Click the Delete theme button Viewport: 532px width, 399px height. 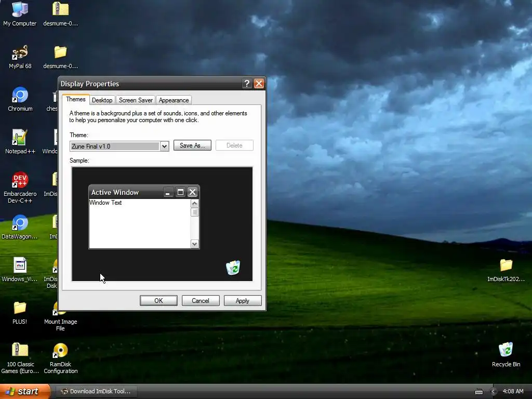[234, 145]
